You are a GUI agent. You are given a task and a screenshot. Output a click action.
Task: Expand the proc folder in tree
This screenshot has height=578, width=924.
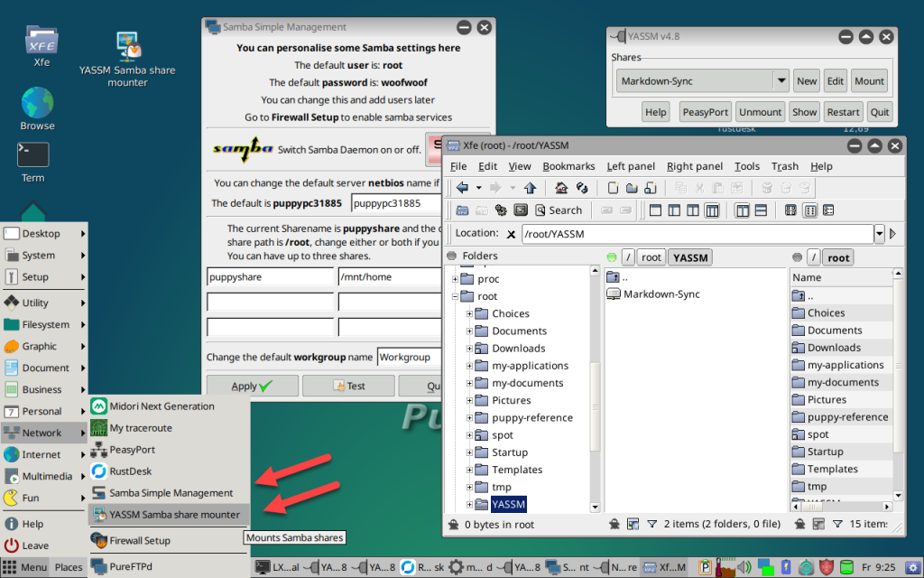click(455, 279)
